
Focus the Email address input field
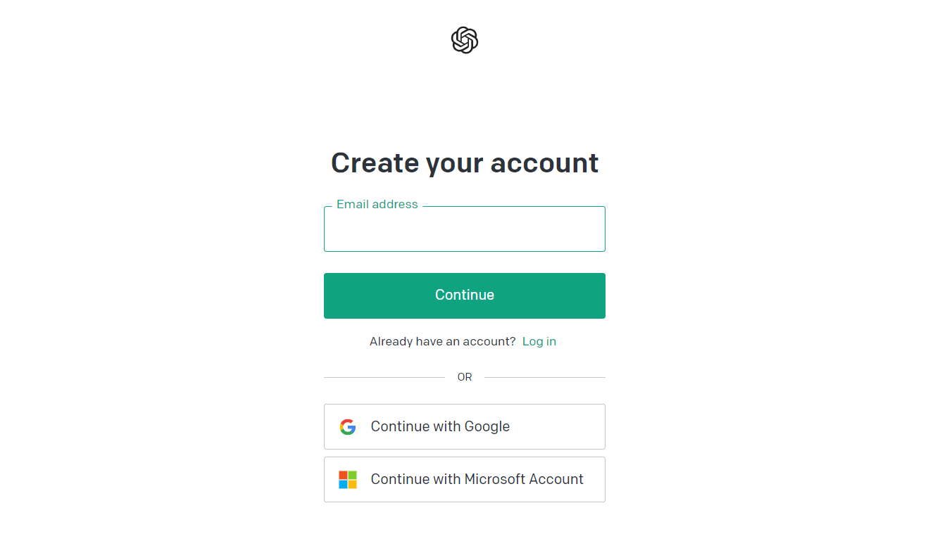pyautogui.click(x=465, y=229)
